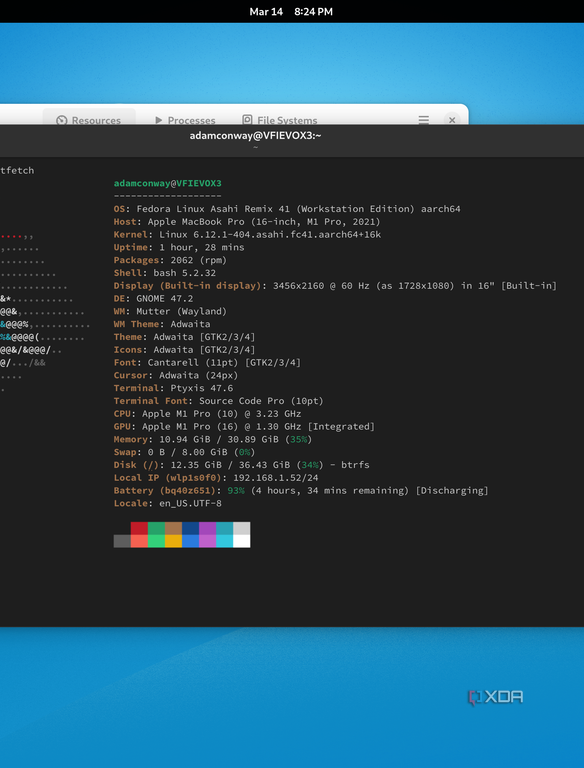Click the white swatch in the palette
The width and height of the screenshot is (584, 768).
pyautogui.click(x=242, y=541)
